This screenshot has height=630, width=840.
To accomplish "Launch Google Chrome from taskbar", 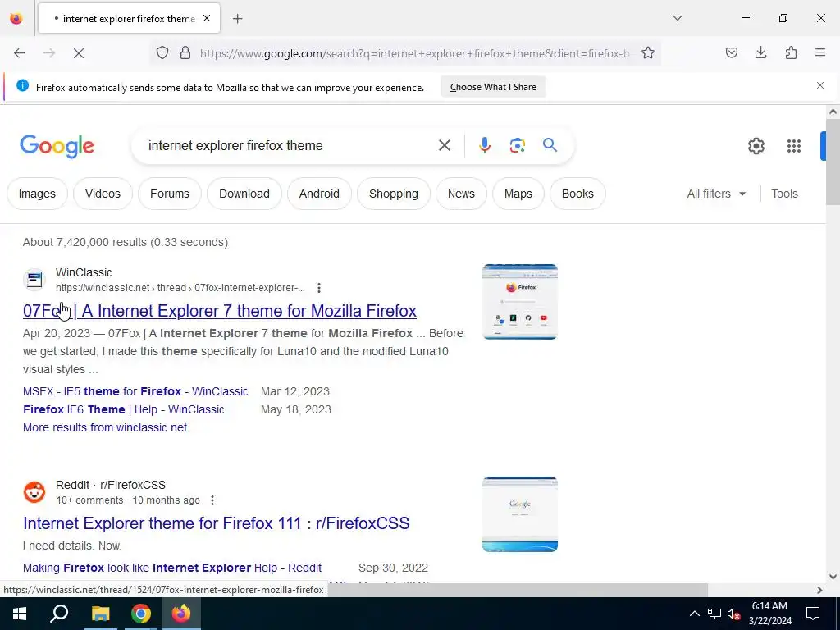I will coord(141,614).
